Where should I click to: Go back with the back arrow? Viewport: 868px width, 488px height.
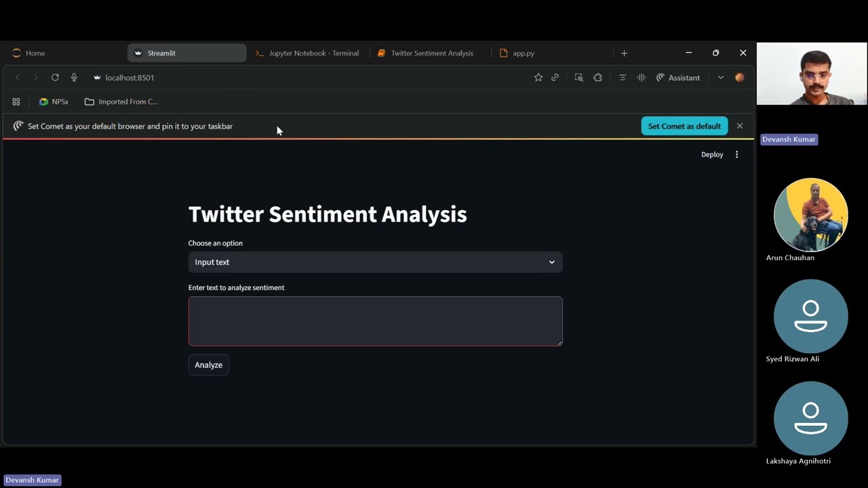[18, 77]
